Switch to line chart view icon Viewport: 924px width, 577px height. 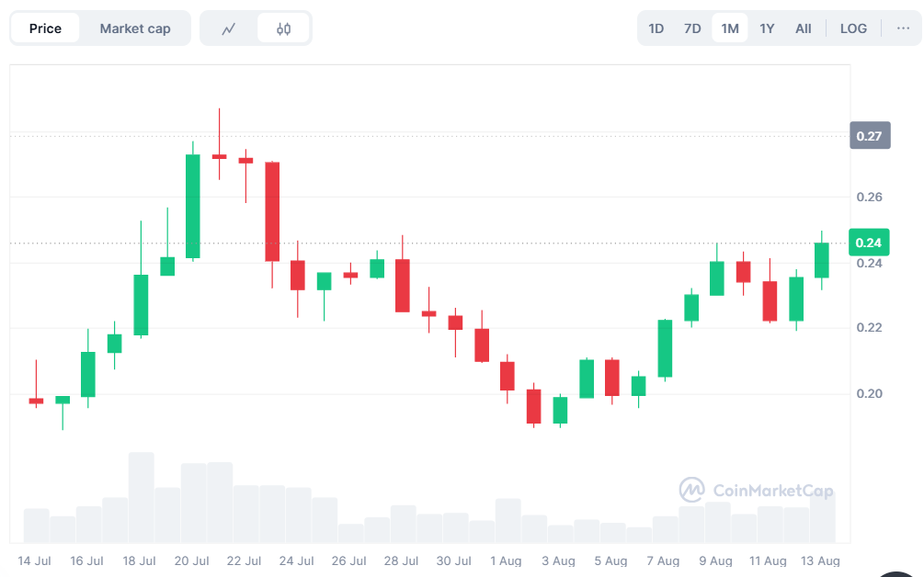[229, 28]
